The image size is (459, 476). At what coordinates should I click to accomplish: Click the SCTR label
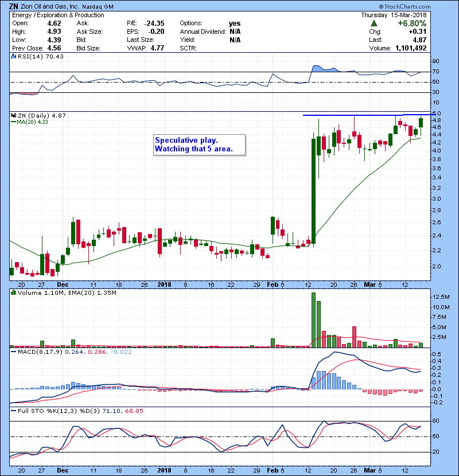(x=188, y=48)
